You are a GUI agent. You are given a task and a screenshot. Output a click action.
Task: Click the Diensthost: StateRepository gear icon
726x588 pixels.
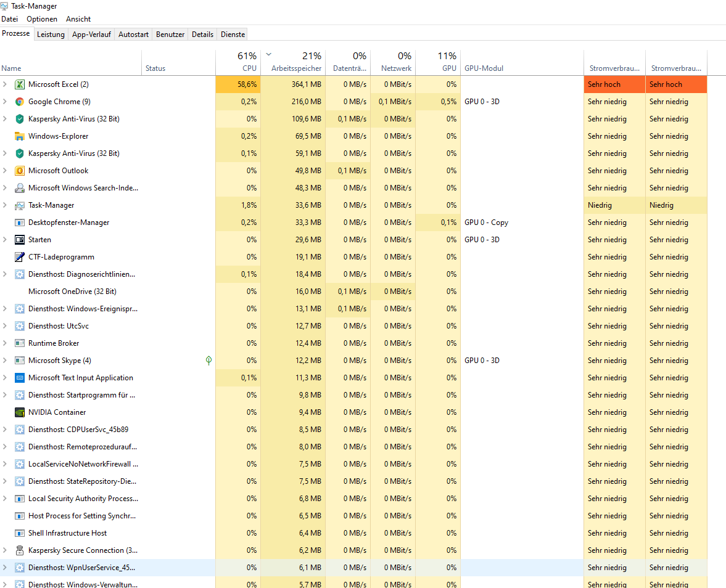20,481
